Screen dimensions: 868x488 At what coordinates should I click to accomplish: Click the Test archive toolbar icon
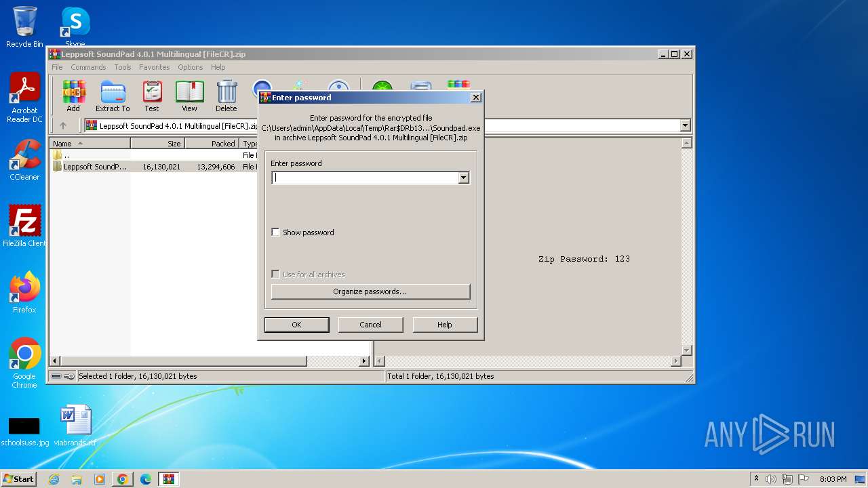(152, 96)
